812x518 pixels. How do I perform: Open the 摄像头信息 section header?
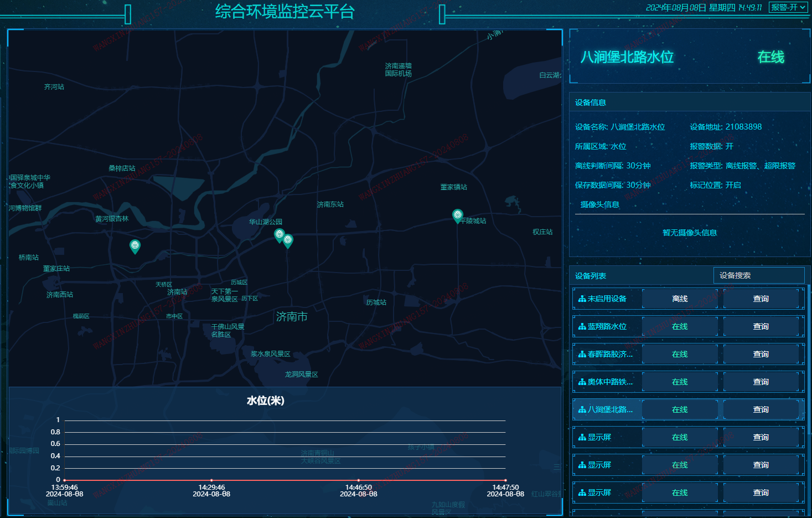(x=599, y=205)
